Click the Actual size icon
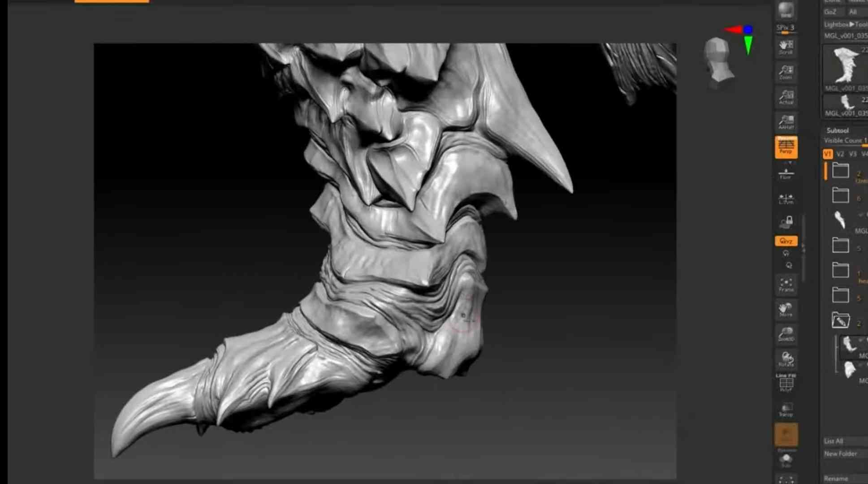 click(786, 97)
